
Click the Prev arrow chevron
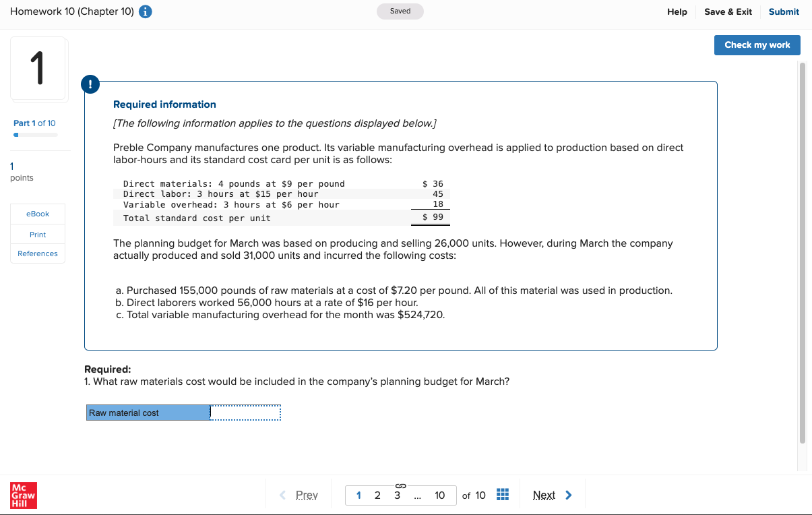pos(282,495)
